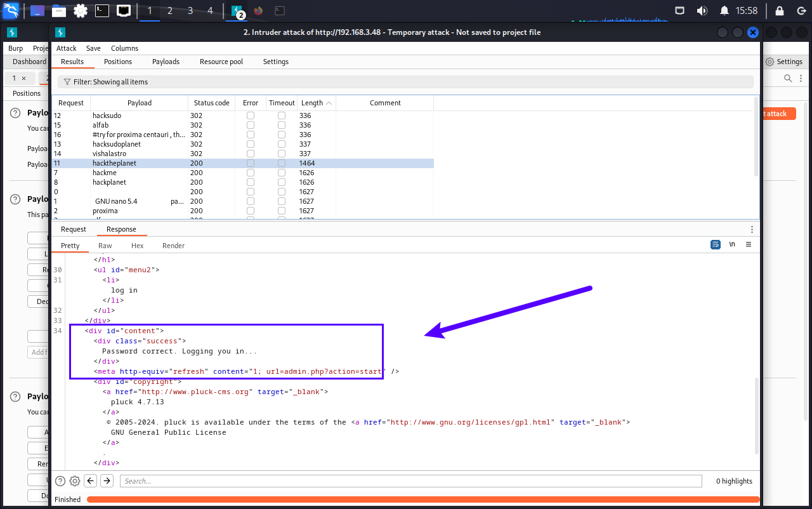This screenshot has height=509, width=812.
Task: Select the hackme payload row
Action: [x=243, y=173]
